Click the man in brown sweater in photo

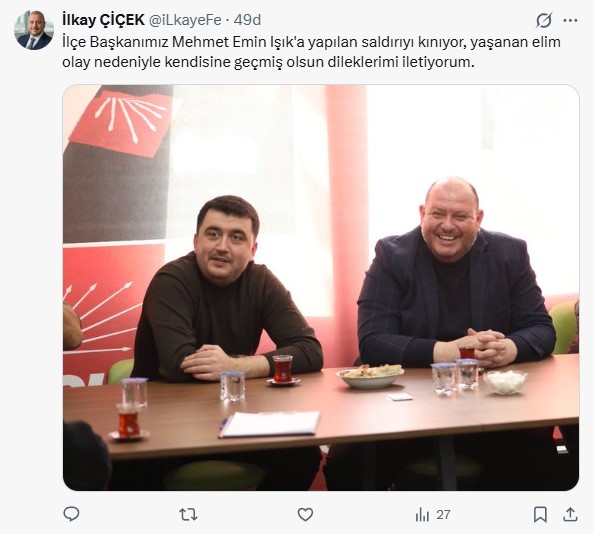(x=227, y=291)
